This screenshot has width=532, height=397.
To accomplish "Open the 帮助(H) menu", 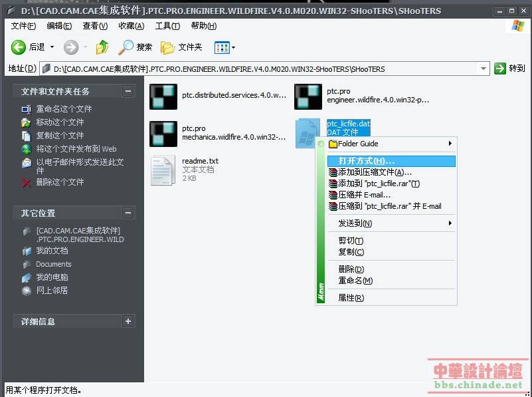I will click(x=204, y=26).
